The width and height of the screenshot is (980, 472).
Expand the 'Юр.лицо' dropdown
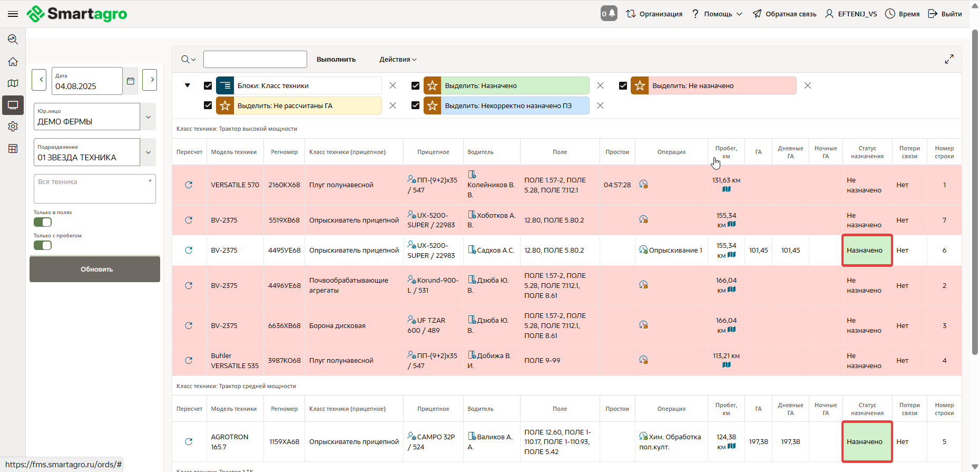point(148,117)
